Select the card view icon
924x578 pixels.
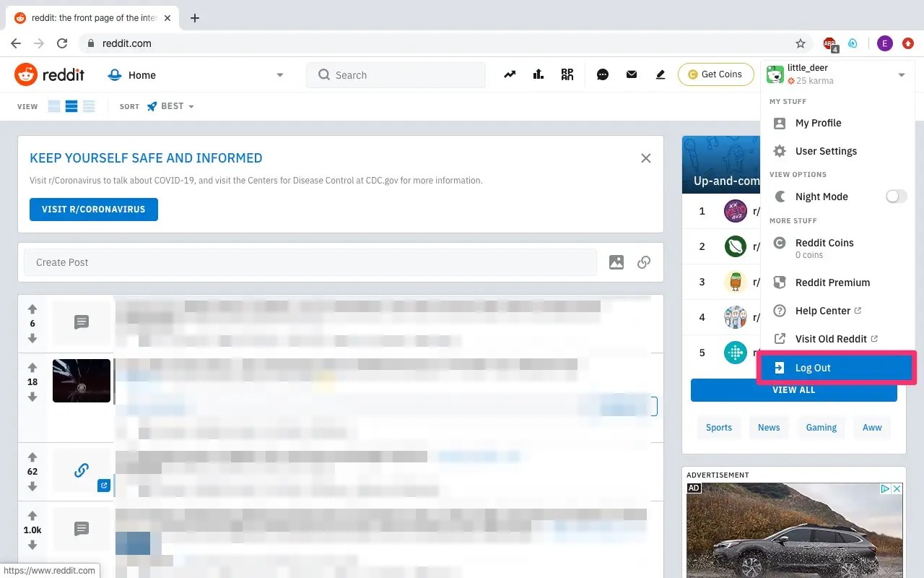click(x=54, y=106)
